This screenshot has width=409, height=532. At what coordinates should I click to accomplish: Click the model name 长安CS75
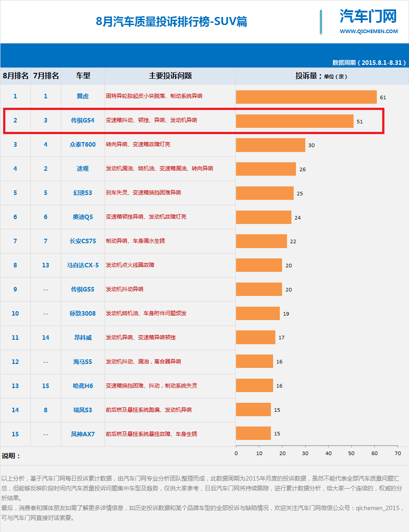[83, 241]
